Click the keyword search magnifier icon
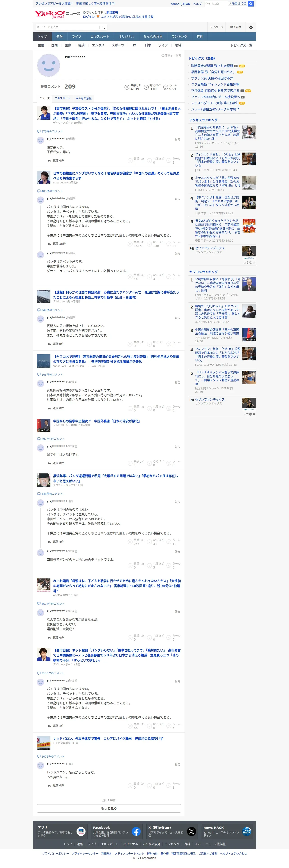This screenshot has width=289, height=868. point(103,27)
